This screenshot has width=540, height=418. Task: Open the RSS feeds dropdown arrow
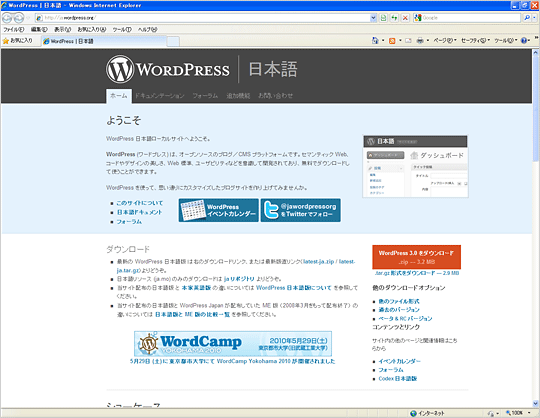coord(400,41)
